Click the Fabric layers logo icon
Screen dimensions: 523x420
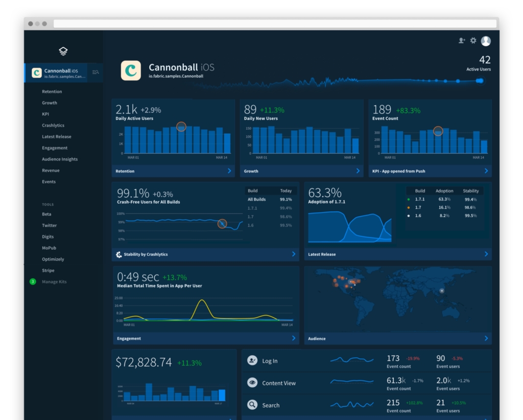[x=63, y=51]
